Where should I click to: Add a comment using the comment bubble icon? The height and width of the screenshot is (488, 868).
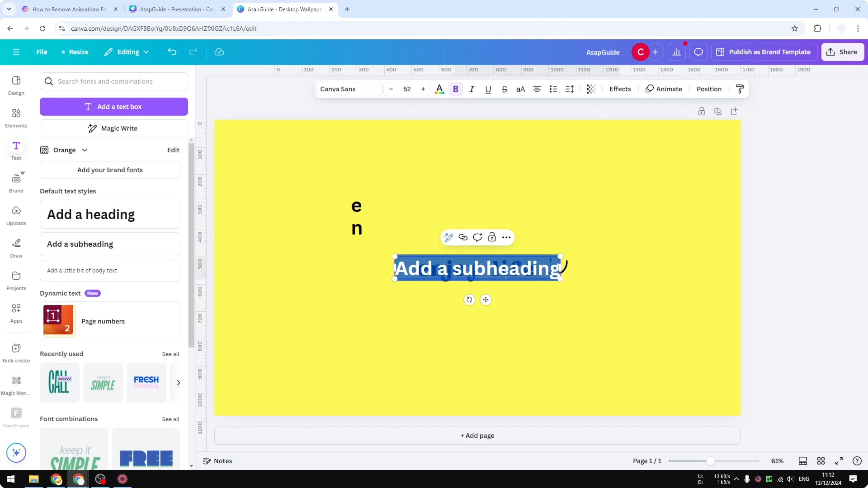477,237
